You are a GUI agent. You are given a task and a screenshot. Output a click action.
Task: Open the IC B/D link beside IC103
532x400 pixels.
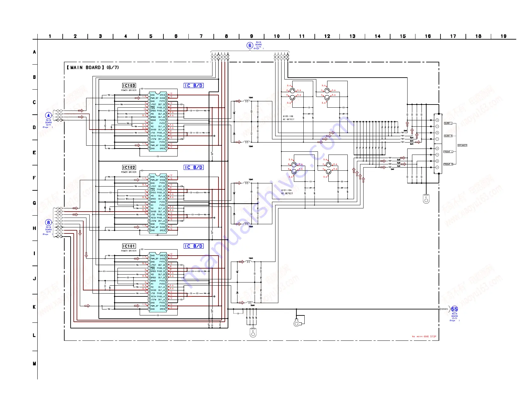click(x=193, y=86)
